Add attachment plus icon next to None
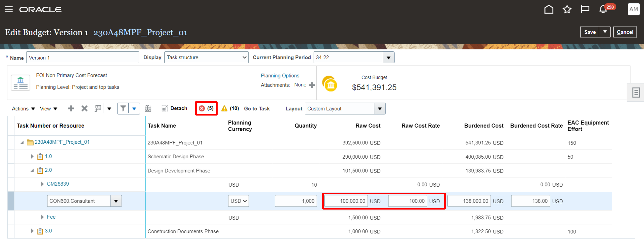This screenshot has height=241, width=644. click(312, 85)
